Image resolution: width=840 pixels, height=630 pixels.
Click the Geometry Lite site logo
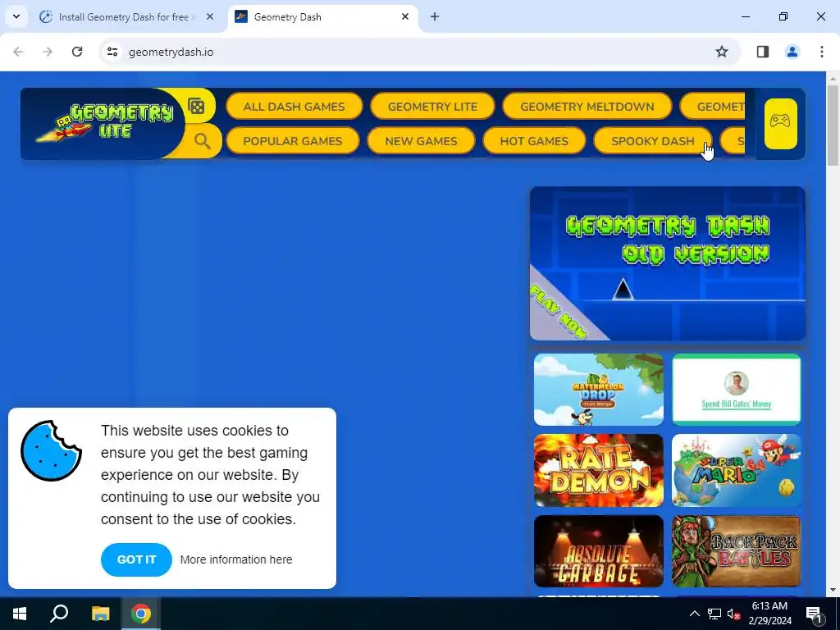coord(104,123)
